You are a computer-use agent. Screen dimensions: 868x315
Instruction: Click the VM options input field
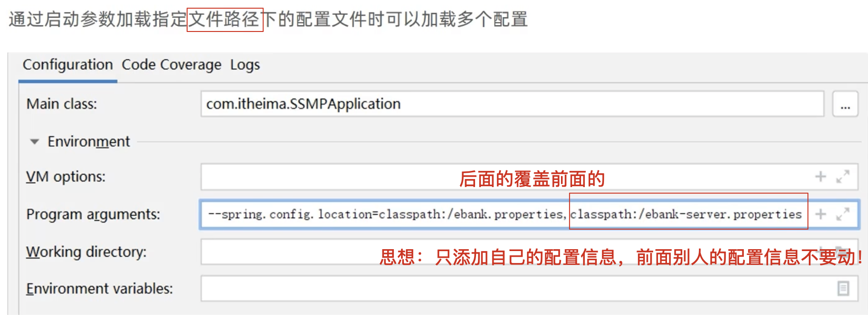point(529,177)
